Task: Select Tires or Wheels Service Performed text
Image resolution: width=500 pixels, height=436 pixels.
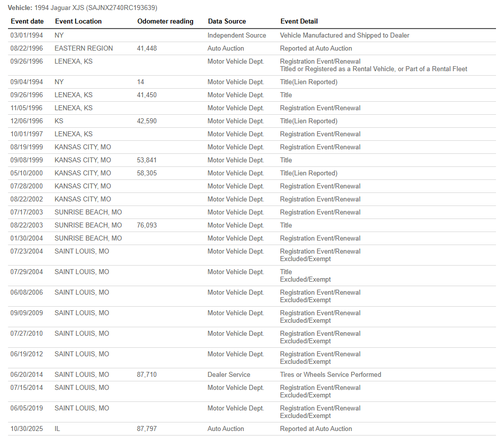Action: tap(330, 375)
